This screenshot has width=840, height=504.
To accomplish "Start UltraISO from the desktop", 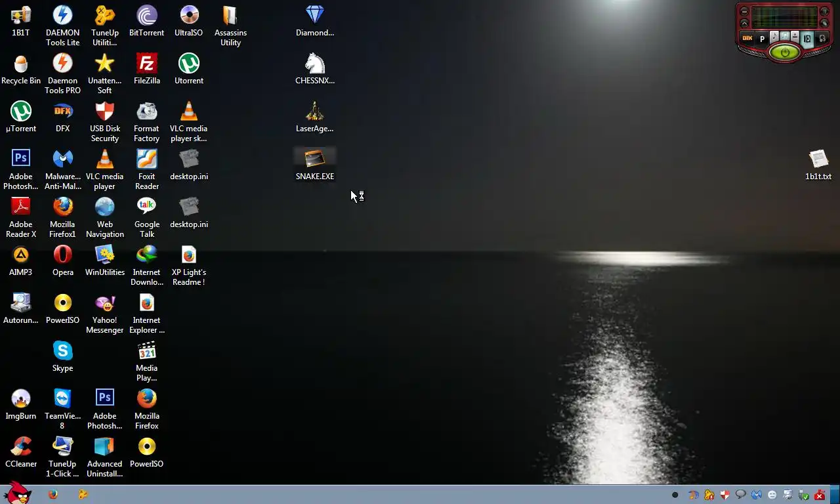I will pyautogui.click(x=188, y=21).
